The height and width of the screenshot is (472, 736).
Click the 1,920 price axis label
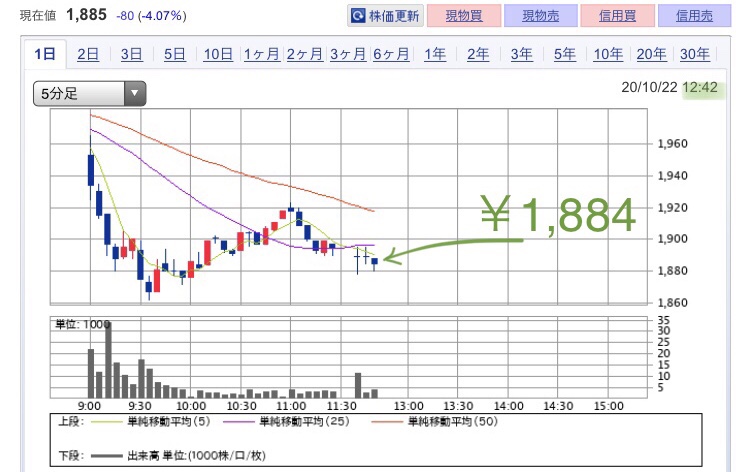pyautogui.click(x=673, y=207)
